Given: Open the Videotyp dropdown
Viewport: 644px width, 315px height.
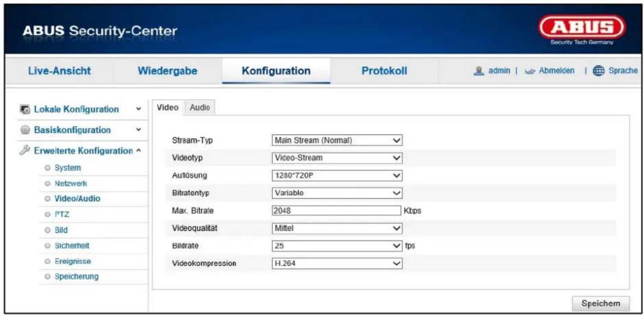Looking at the screenshot, I should [x=337, y=158].
